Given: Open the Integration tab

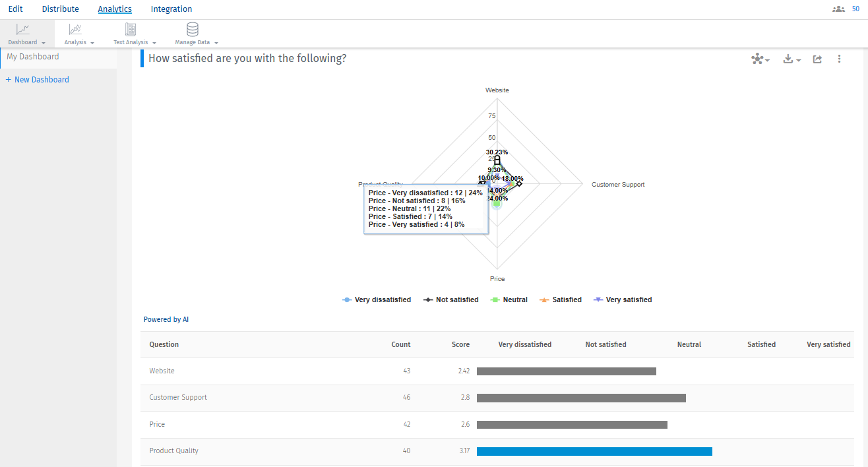Looking at the screenshot, I should [171, 9].
